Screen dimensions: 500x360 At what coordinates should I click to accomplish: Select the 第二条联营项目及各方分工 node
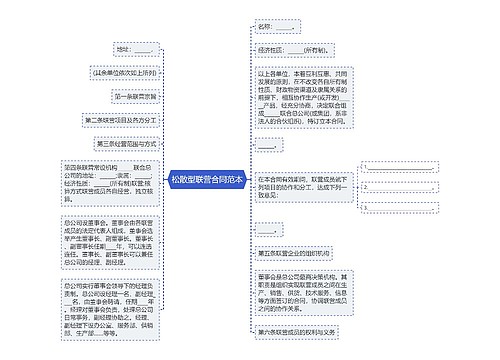click(x=121, y=120)
